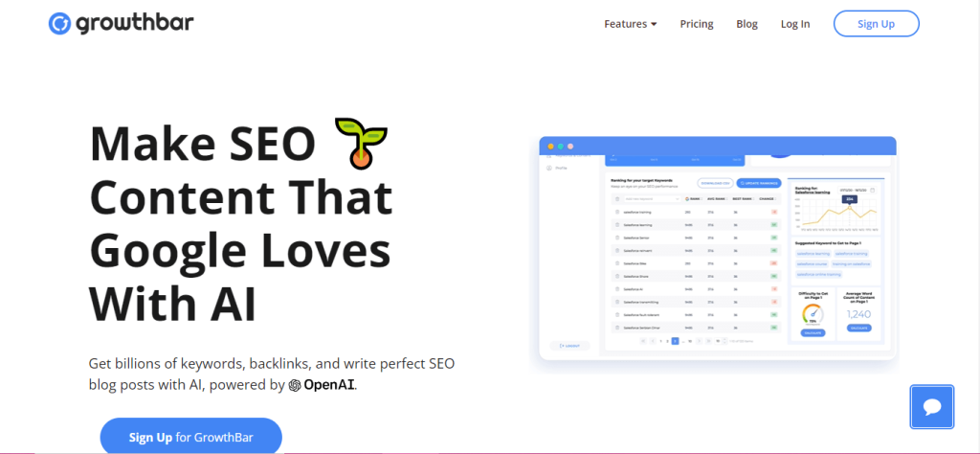
Task: Click Logout in the dashboard preview sidebar
Action: [x=570, y=345]
